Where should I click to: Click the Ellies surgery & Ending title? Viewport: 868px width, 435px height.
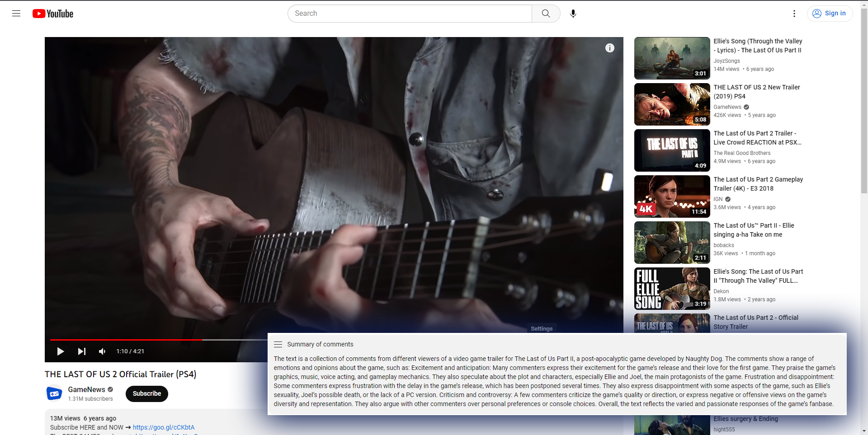point(746,419)
